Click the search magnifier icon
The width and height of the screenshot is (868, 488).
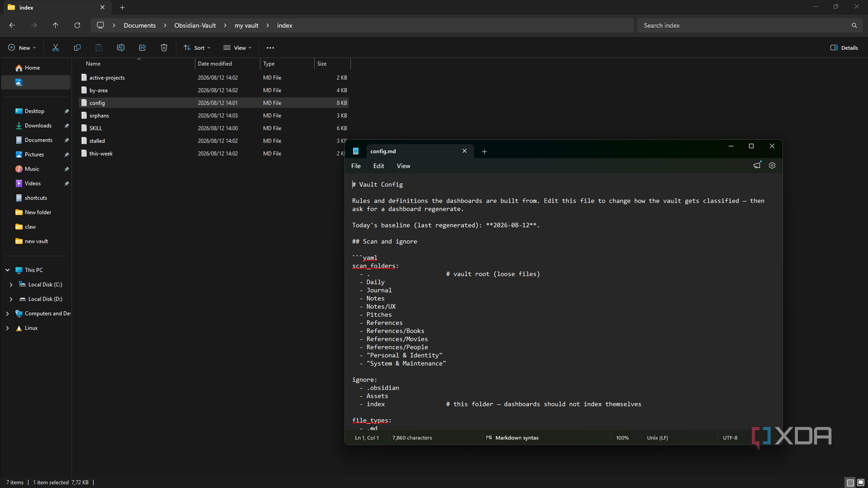(x=854, y=25)
